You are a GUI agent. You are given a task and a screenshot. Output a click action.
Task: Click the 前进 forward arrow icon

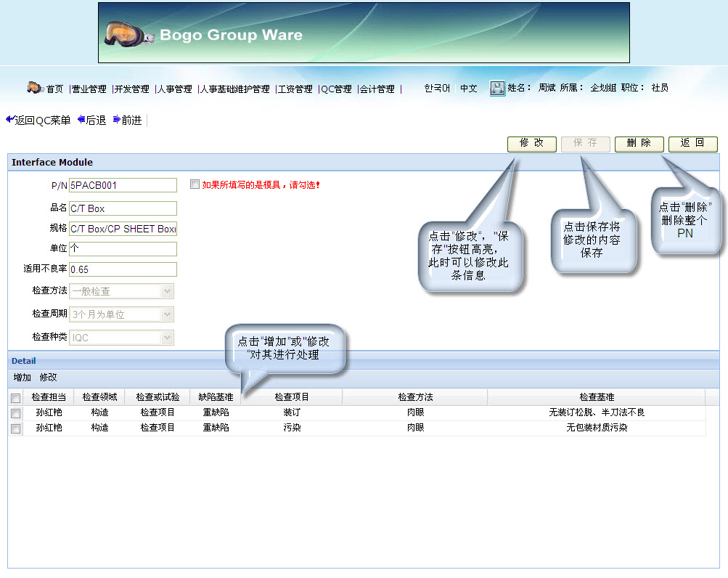(117, 120)
